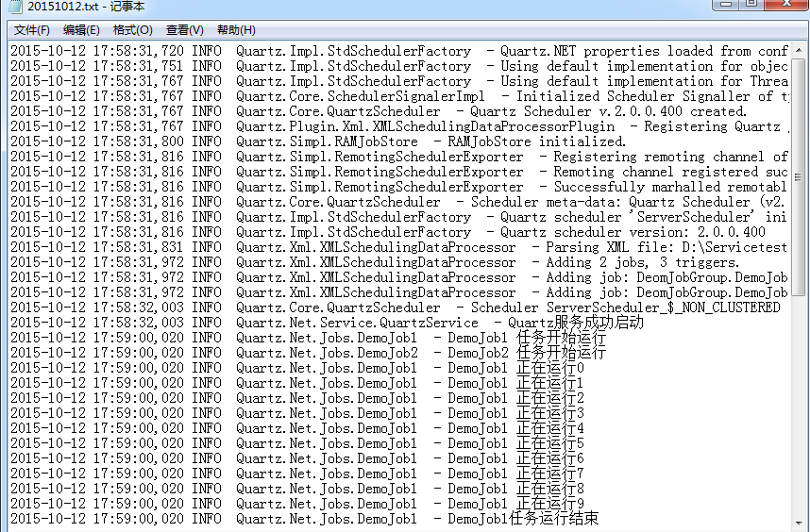Click text 'DemoJob1 正在运行1'
This screenshot has width=810, height=532.
pyautogui.click(x=516, y=383)
